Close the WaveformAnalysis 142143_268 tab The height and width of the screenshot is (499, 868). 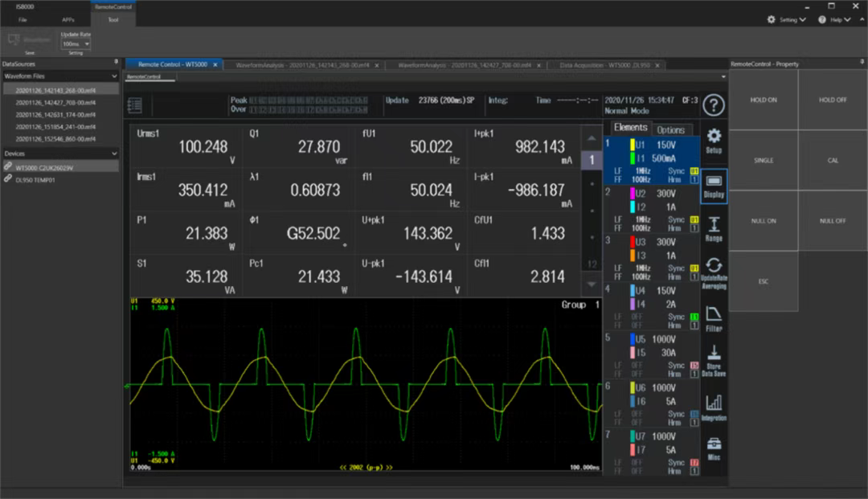click(377, 65)
